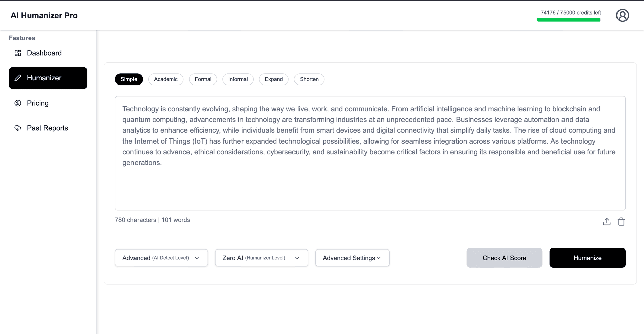Screen dimensions: 644x334
Task: Activate the Shorten mode
Action: tap(309, 79)
